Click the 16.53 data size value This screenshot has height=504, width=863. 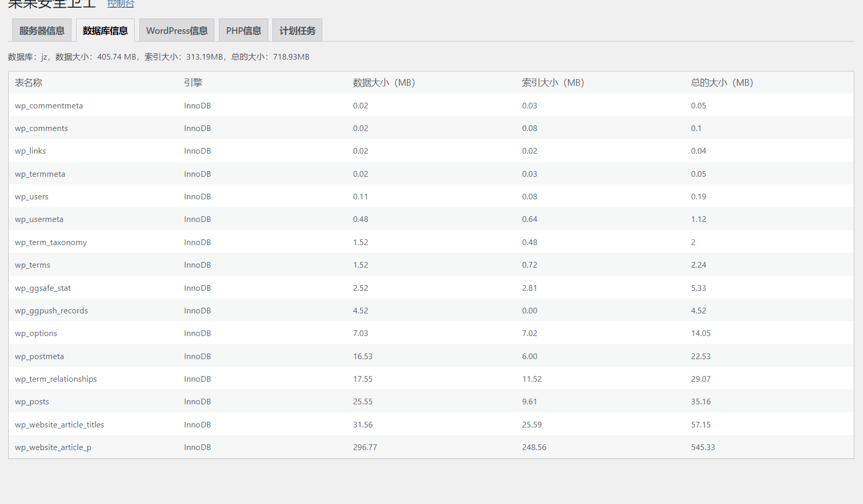pyautogui.click(x=363, y=357)
